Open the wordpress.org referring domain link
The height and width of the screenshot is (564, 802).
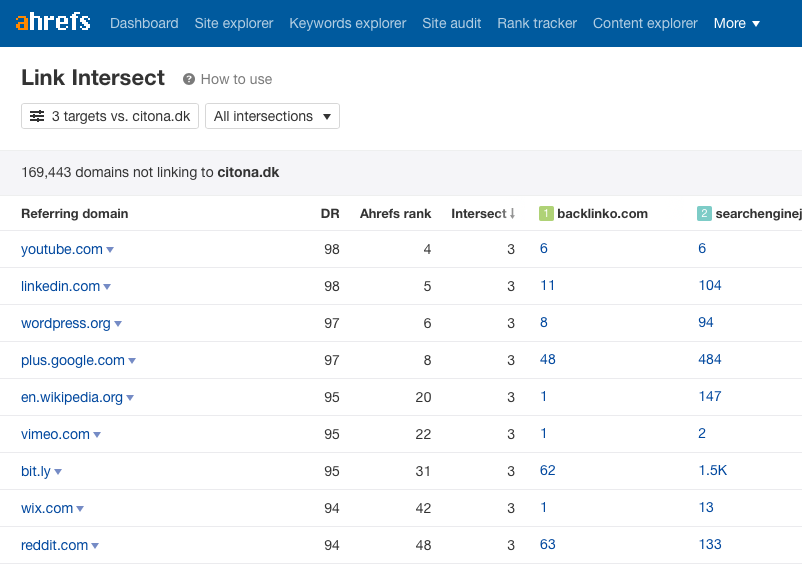click(65, 323)
